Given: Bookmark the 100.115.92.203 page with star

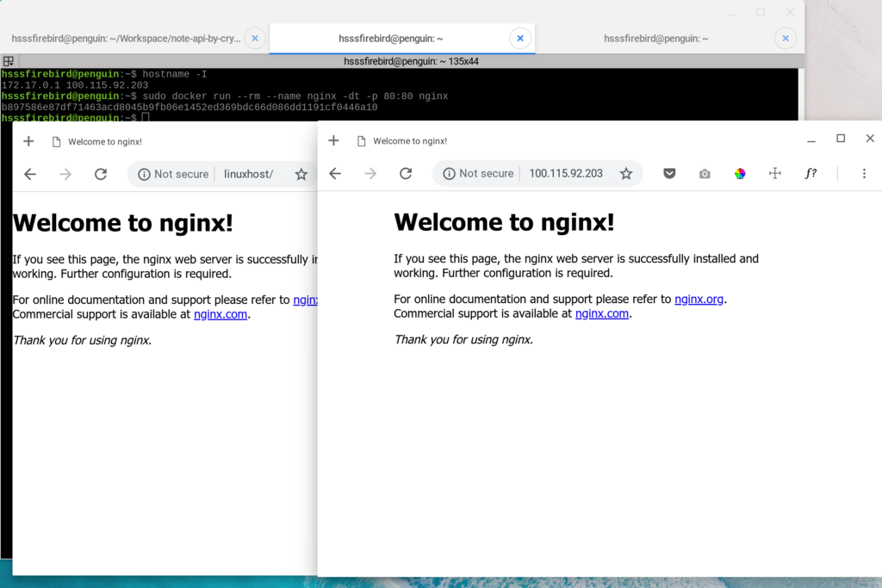Looking at the screenshot, I should pyautogui.click(x=626, y=174).
